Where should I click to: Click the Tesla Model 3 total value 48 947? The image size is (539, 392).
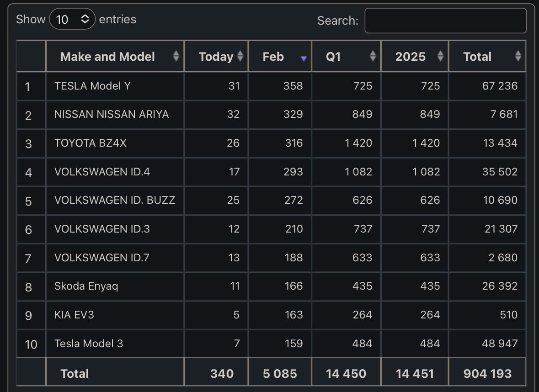500,343
